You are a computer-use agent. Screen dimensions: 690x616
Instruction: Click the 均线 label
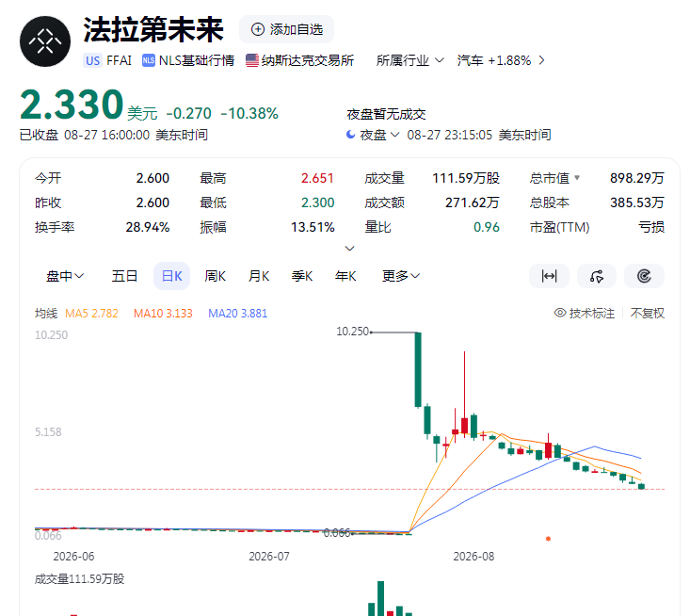[x=46, y=313]
